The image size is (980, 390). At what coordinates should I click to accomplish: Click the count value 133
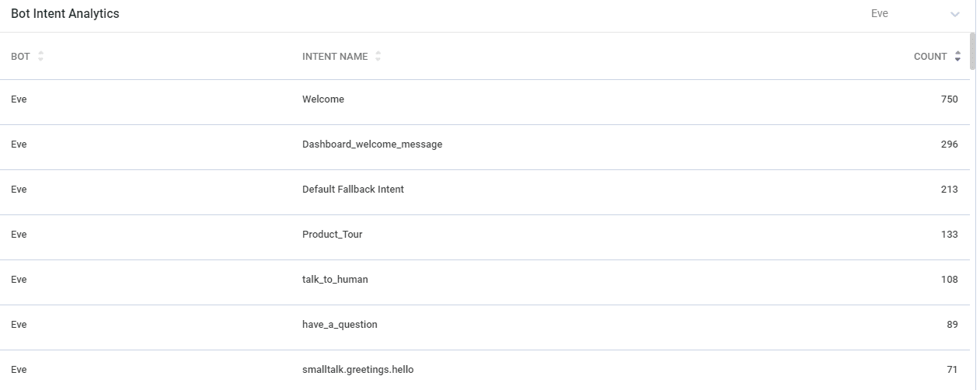click(949, 235)
